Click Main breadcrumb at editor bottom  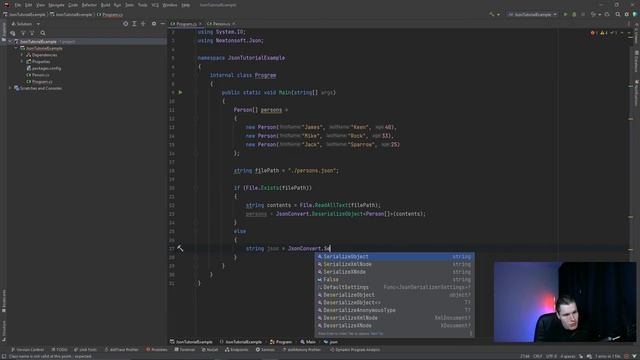(308, 342)
